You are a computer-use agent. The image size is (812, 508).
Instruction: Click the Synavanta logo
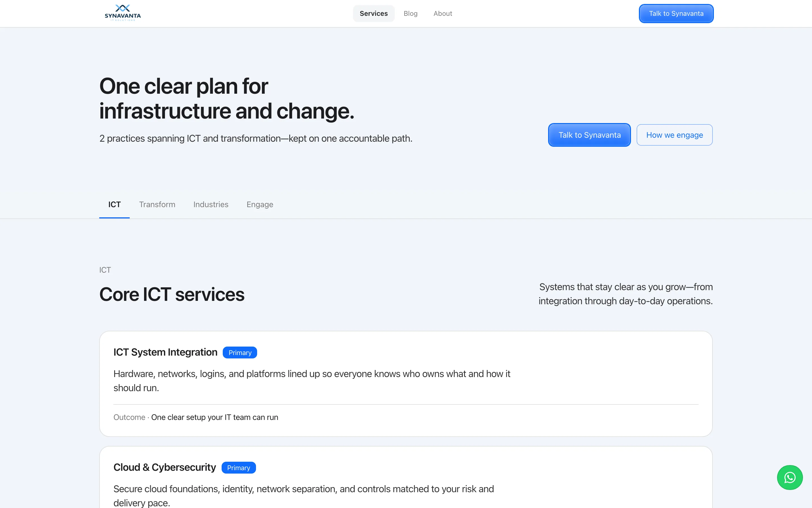coord(123,13)
